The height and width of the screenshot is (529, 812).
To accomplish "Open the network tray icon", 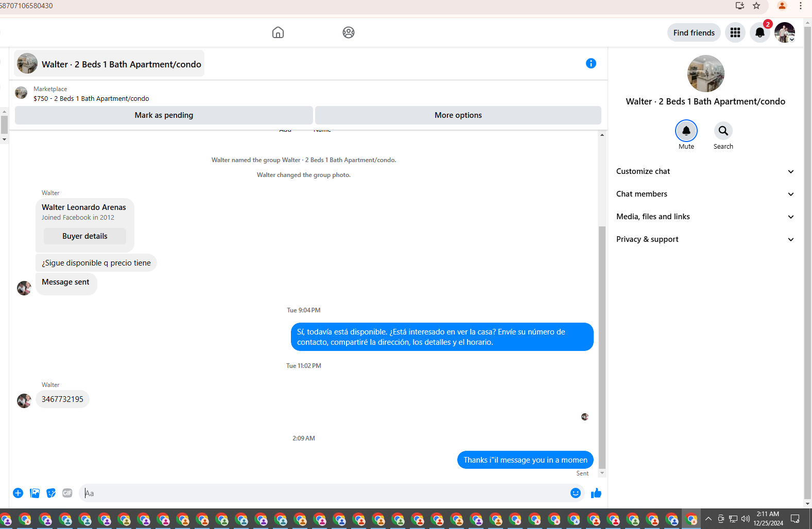I will tap(733, 519).
